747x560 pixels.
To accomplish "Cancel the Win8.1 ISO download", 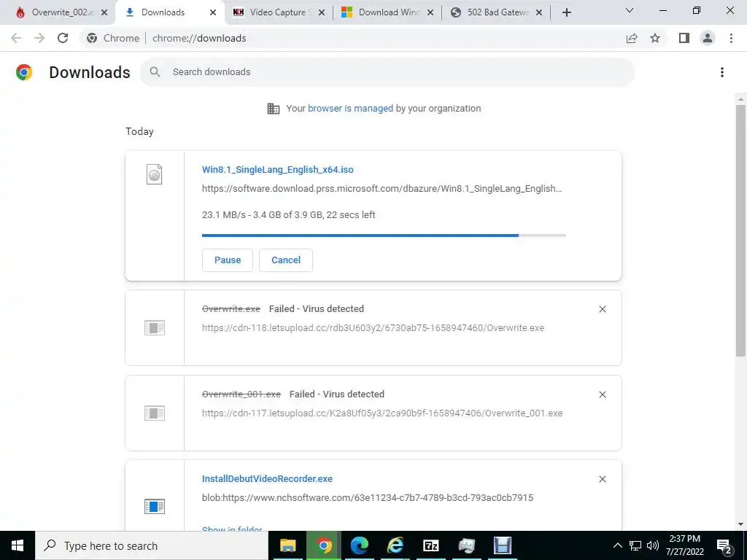I will 286,260.
